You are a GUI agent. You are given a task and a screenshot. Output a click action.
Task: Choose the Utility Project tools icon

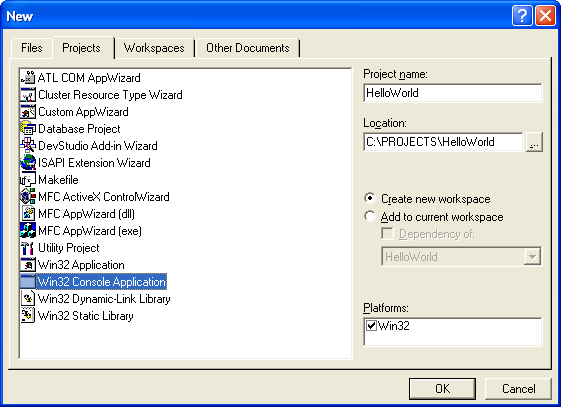(x=28, y=248)
